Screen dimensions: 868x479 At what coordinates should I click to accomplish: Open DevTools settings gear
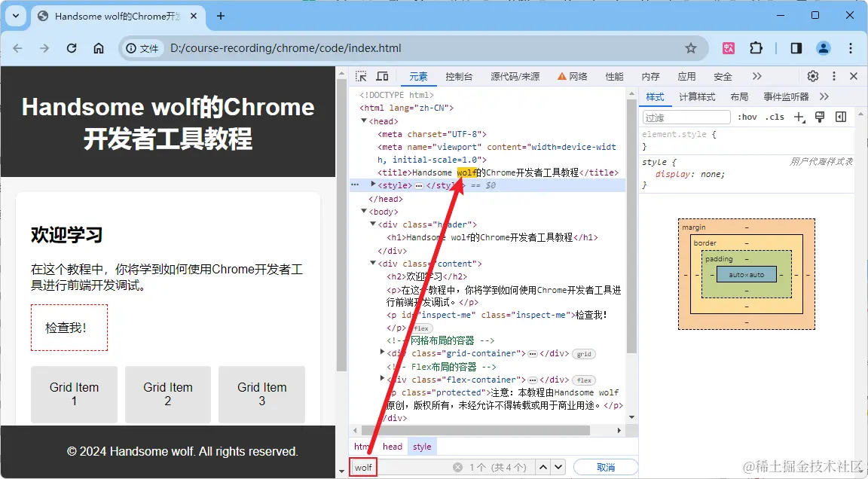pos(813,76)
